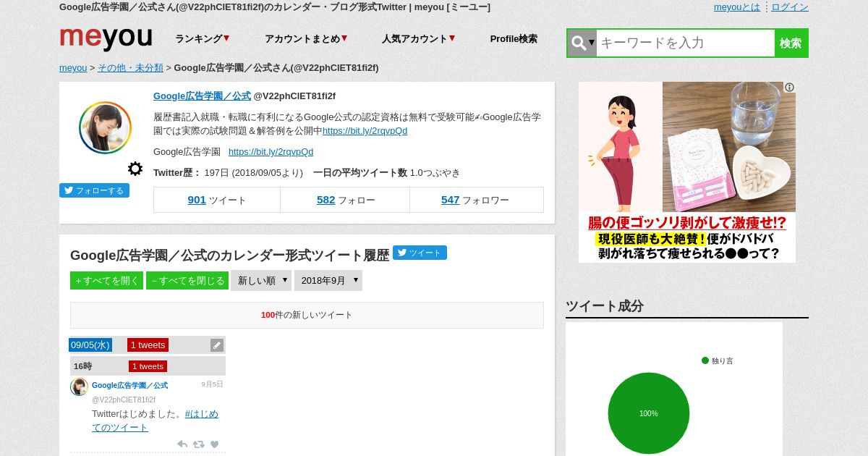
Task: Open the アカウントまとめ menu
Action: (x=306, y=39)
